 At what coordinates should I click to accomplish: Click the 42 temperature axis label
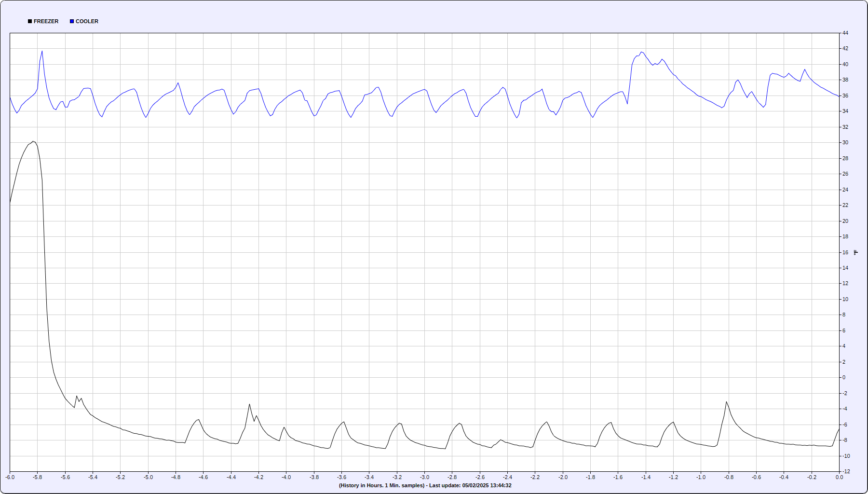click(x=845, y=48)
